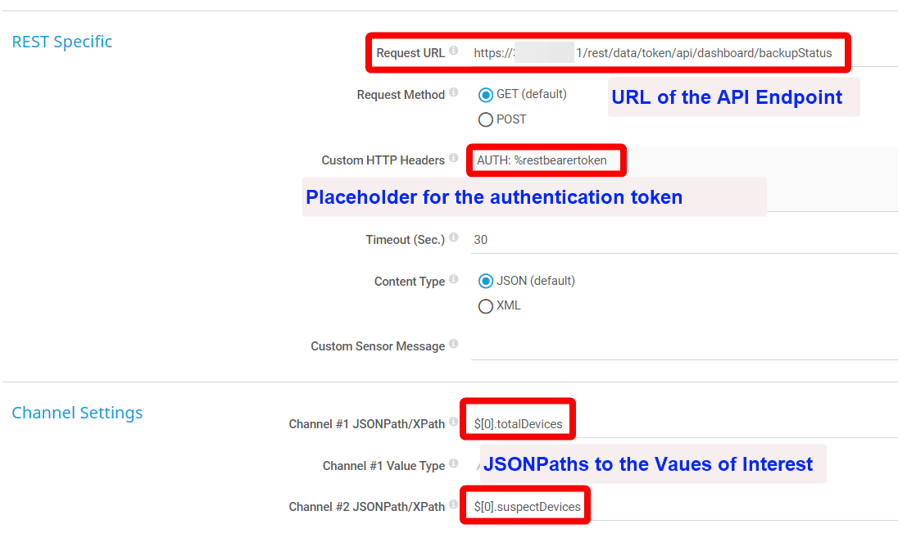Choose XML content type
904x533 pixels.
click(x=486, y=307)
